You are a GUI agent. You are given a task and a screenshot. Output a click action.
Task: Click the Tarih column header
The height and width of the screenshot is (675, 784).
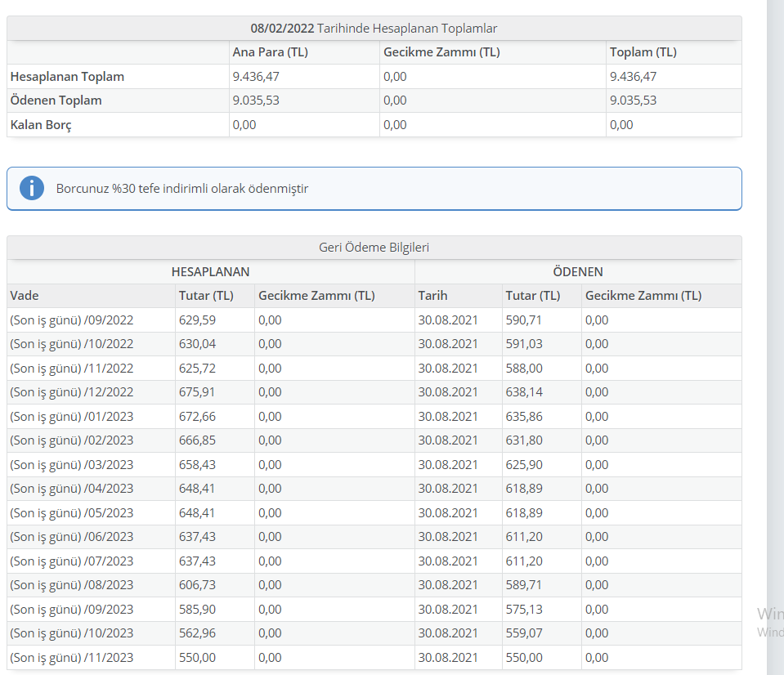pyautogui.click(x=433, y=296)
